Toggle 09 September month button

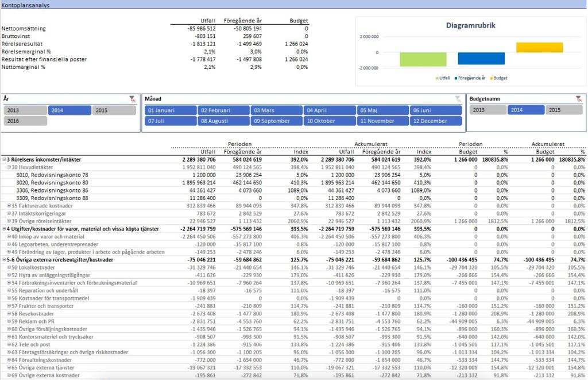277,121
